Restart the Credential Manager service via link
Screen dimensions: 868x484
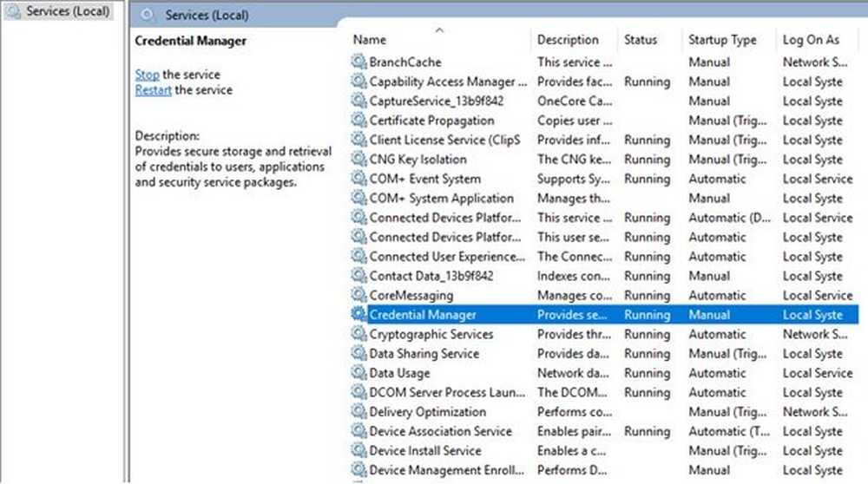(x=153, y=89)
